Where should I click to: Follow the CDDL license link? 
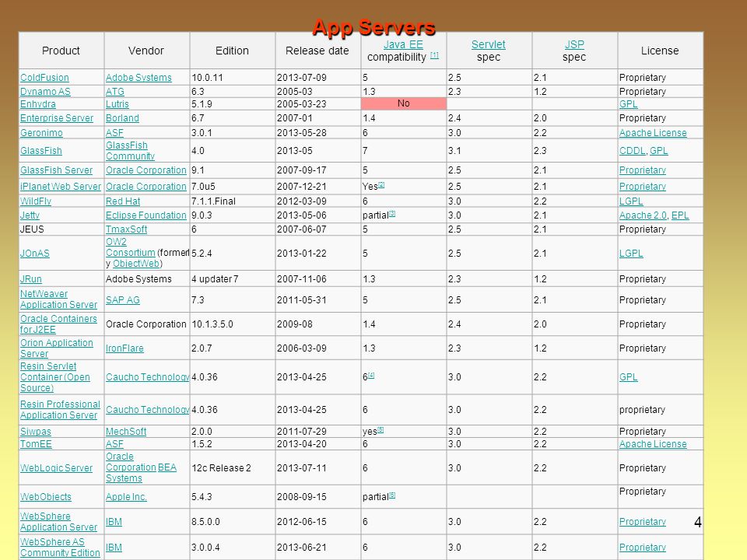coord(632,150)
